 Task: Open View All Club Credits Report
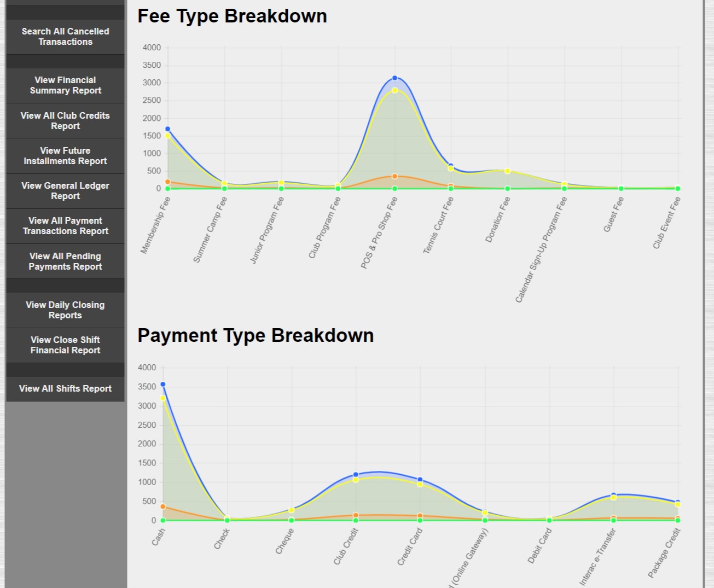[65, 121]
